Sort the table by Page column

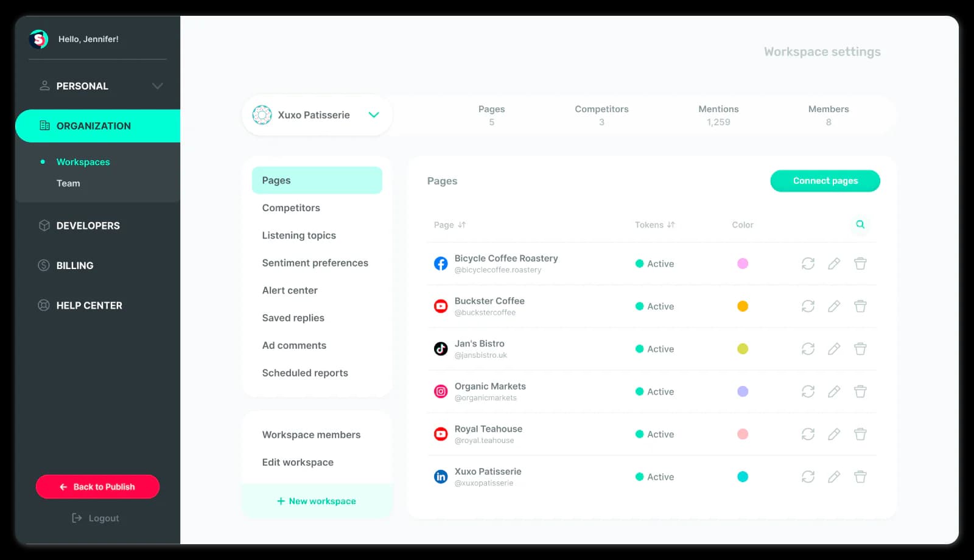(x=450, y=225)
